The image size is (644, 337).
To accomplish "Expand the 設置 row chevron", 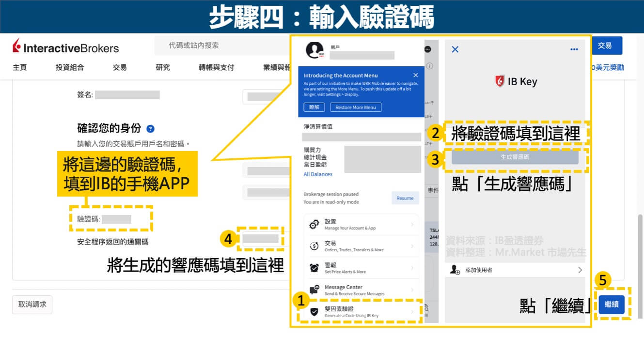I will [x=412, y=225].
